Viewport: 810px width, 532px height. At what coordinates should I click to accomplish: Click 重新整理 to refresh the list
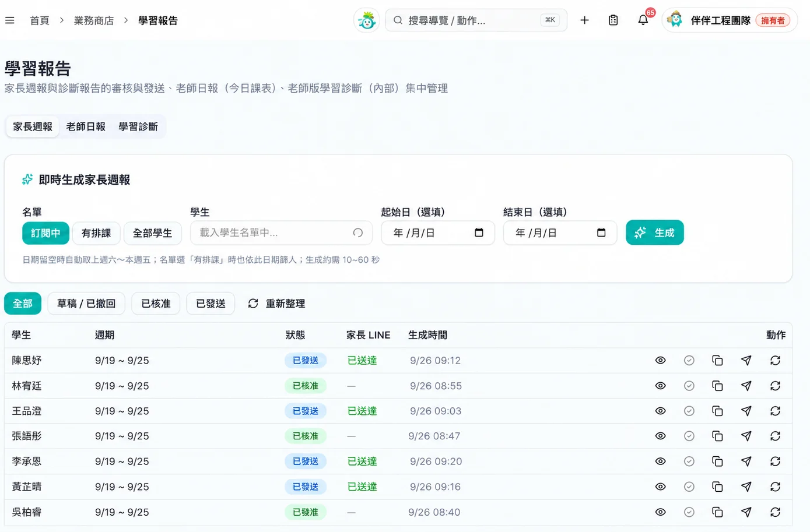[276, 304]
